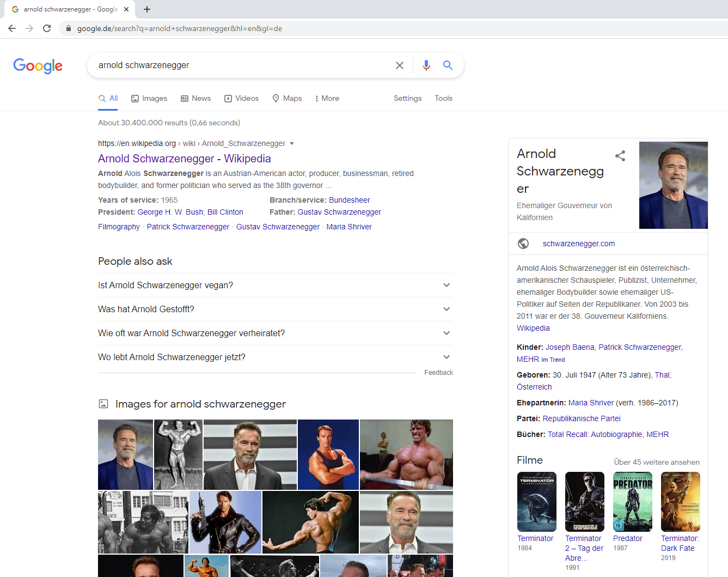Open search Settings
This screenshot has height=577, width=728.
point(408,98)
